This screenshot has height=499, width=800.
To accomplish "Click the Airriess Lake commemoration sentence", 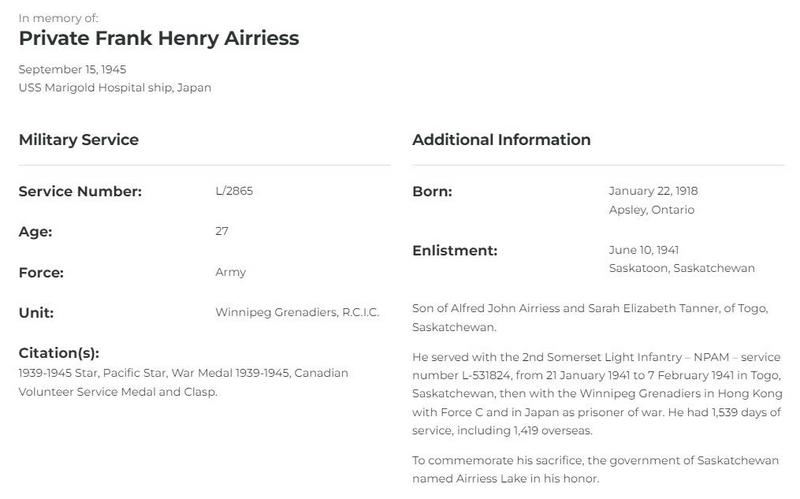I will (595, 469).
